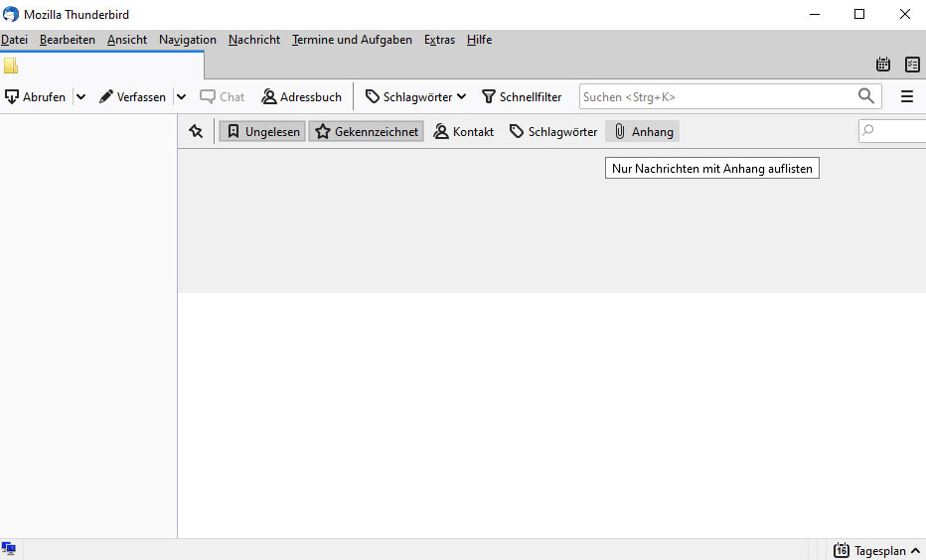Expand the Abrufen dropdown arrow
This screenshot has height=560, width=926.
[80, 96]
